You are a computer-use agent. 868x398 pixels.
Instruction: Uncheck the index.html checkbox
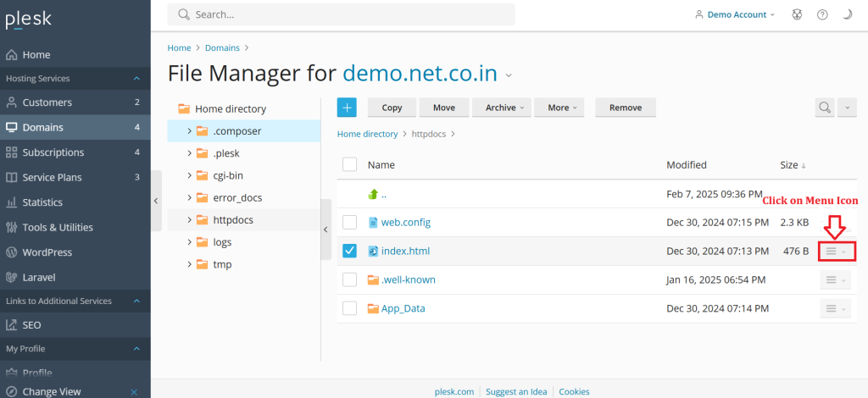coord(349,251)
